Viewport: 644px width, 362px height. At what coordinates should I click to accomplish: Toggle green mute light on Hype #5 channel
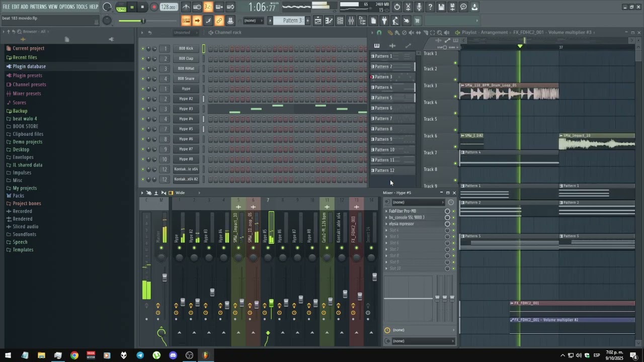pos(143,129)
